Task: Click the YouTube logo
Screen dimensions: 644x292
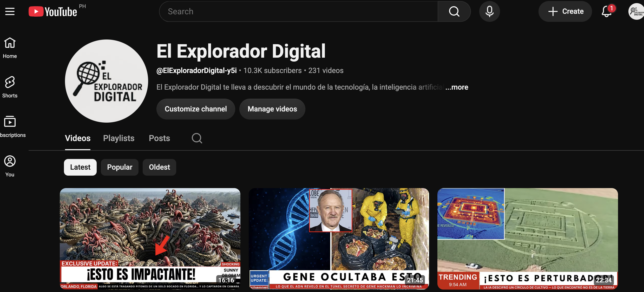Action: click(53, 12)
